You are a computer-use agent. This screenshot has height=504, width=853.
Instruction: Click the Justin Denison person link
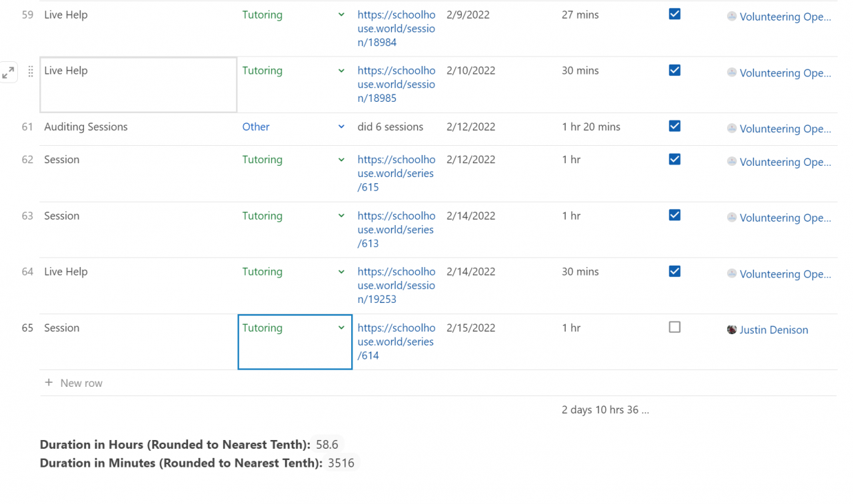point(774,330)
